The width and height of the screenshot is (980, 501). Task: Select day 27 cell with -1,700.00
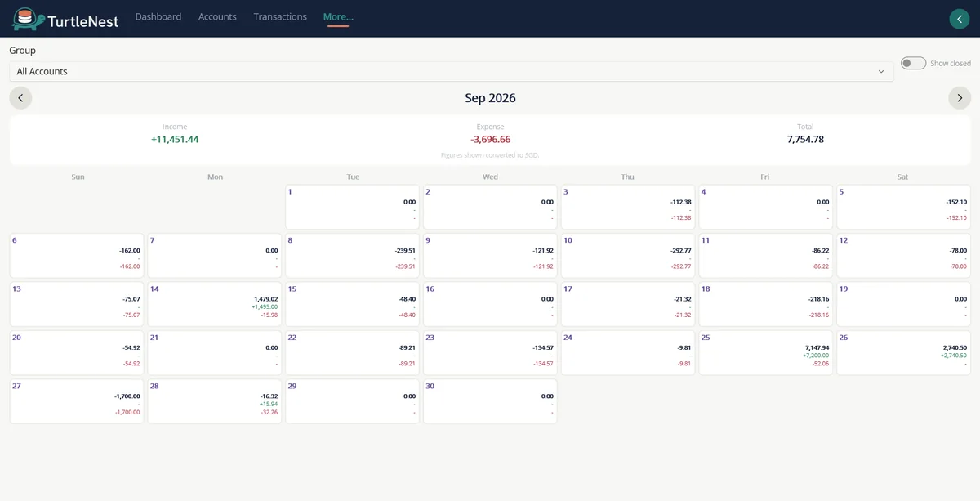[x=77, y=401]
